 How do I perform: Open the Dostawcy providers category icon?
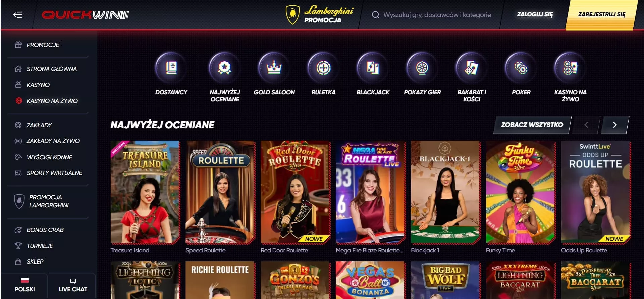coord(171,68)
